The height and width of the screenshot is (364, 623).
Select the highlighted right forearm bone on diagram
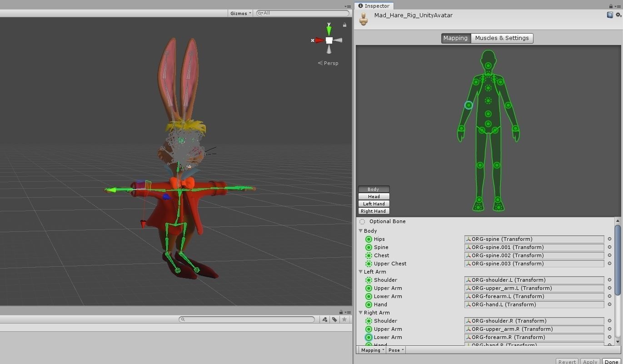pos(468,105)
